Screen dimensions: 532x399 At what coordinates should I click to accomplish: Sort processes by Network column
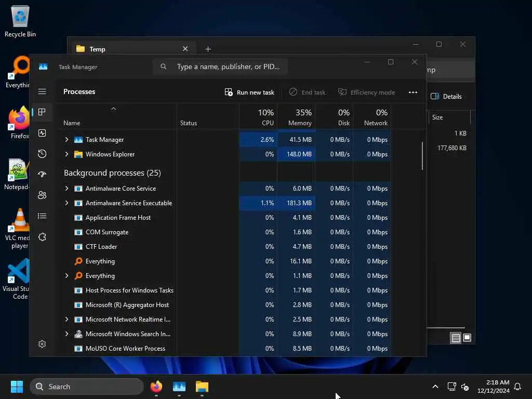372,117
